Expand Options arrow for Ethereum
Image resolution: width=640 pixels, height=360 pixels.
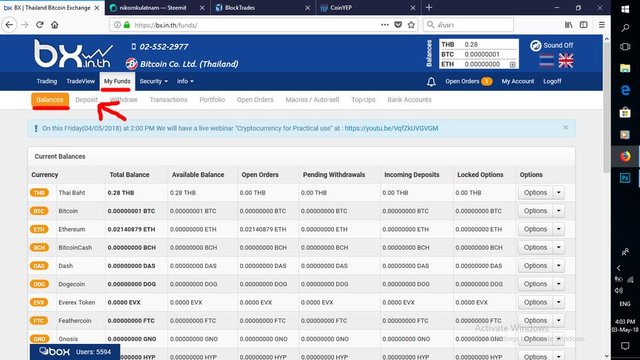559,229
